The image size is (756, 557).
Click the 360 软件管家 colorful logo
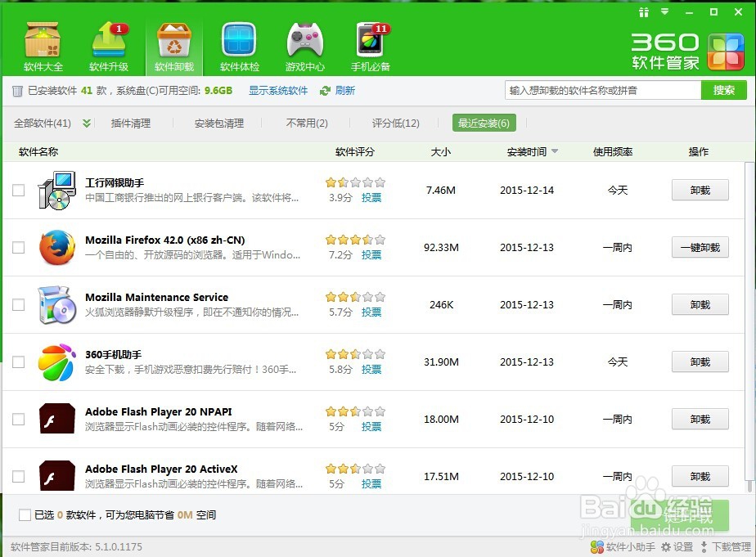(726, 51)
